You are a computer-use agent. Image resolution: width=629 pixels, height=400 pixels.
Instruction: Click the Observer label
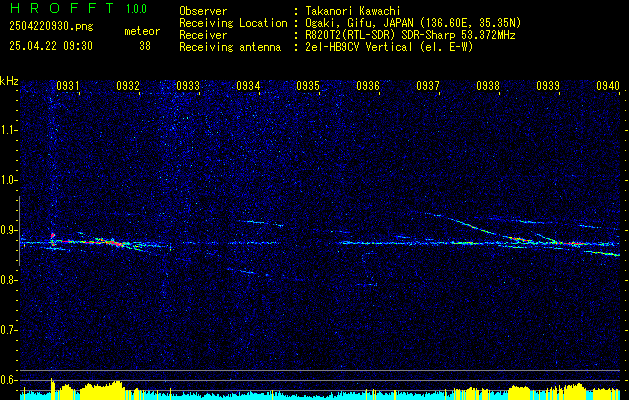click(203, 11)
